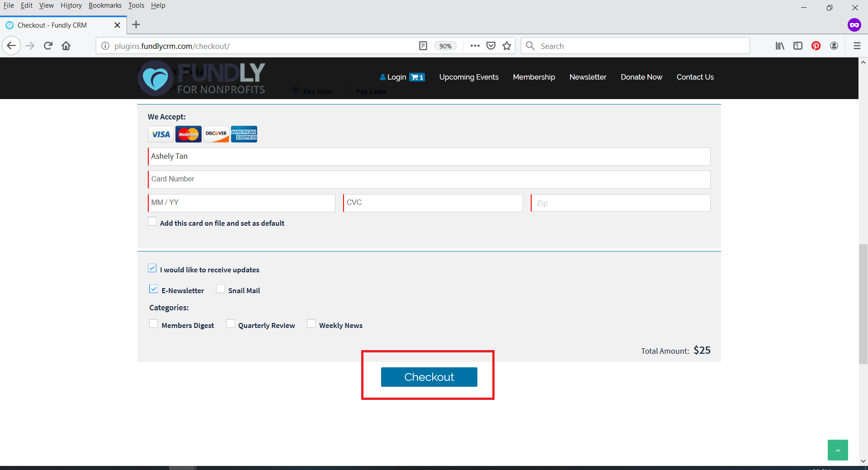Click into the CVC field

[x=433, y=203]
